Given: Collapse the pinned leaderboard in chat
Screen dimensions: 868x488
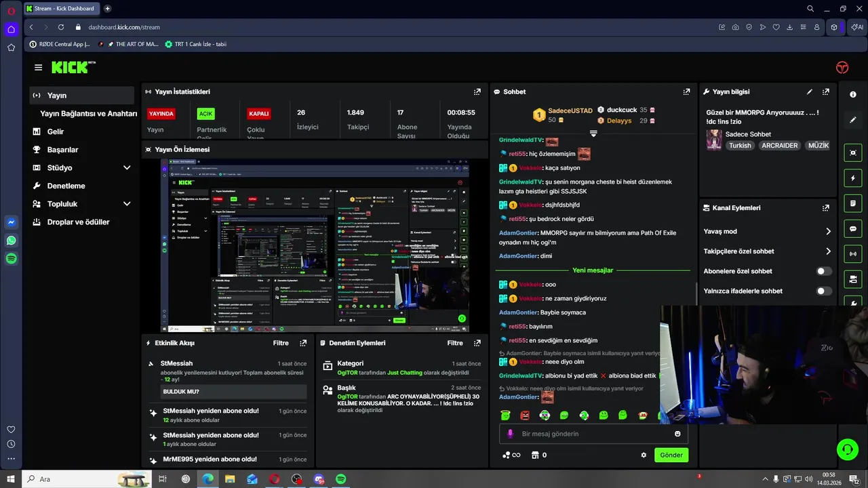Looking at the screenshot, I should (593, 134).
